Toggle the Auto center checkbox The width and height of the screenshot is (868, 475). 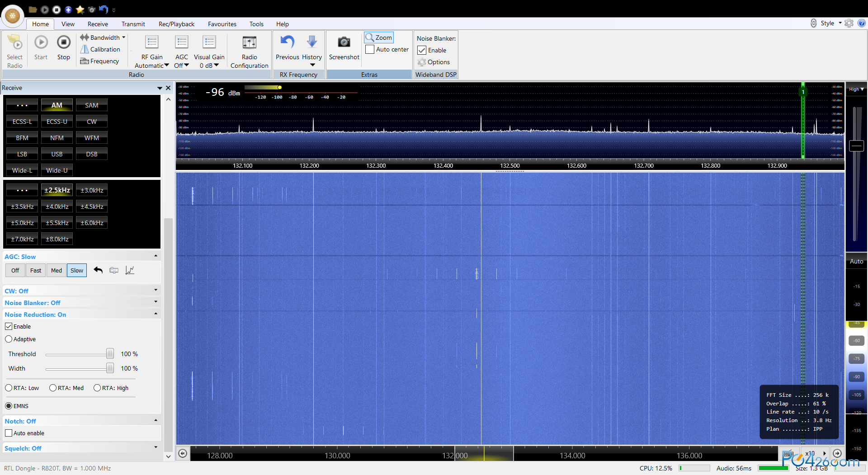(x=370, y=49)
